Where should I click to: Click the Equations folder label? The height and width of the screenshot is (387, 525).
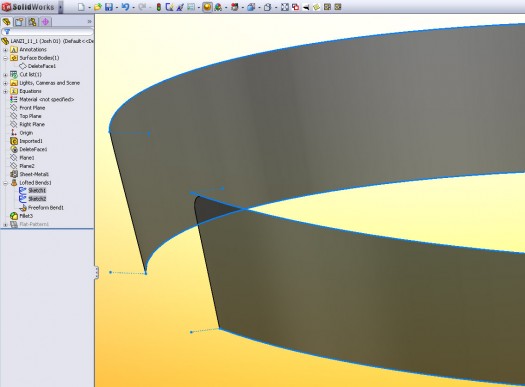[x=30, y=91]
